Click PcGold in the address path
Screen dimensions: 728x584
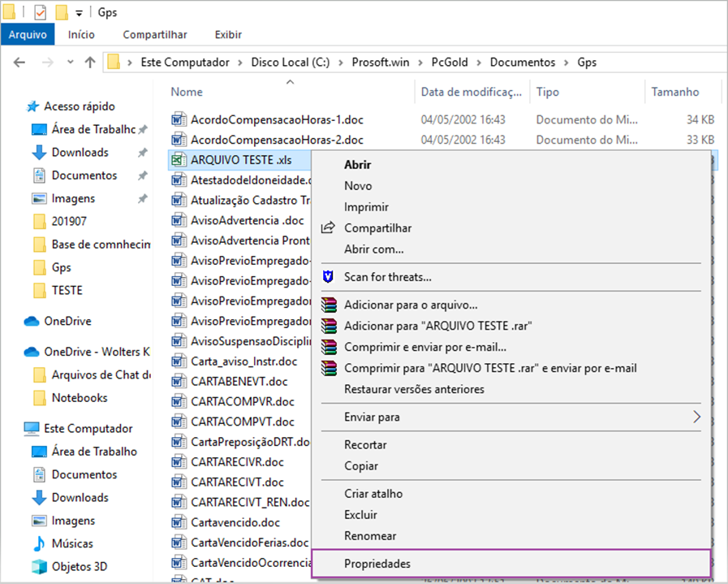(450, 63)
